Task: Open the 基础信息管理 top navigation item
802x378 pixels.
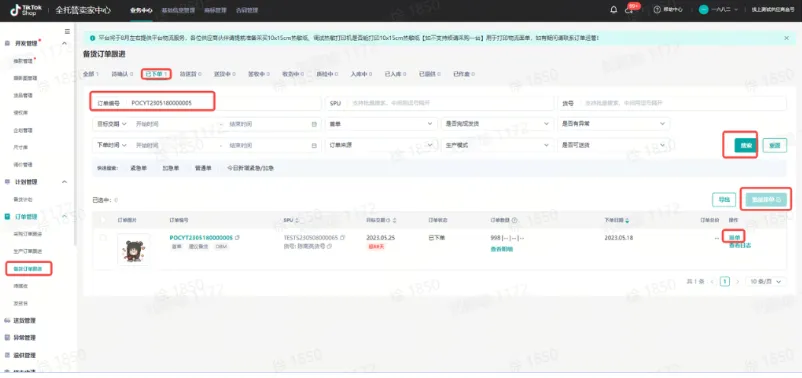Action: coord(179,10)
